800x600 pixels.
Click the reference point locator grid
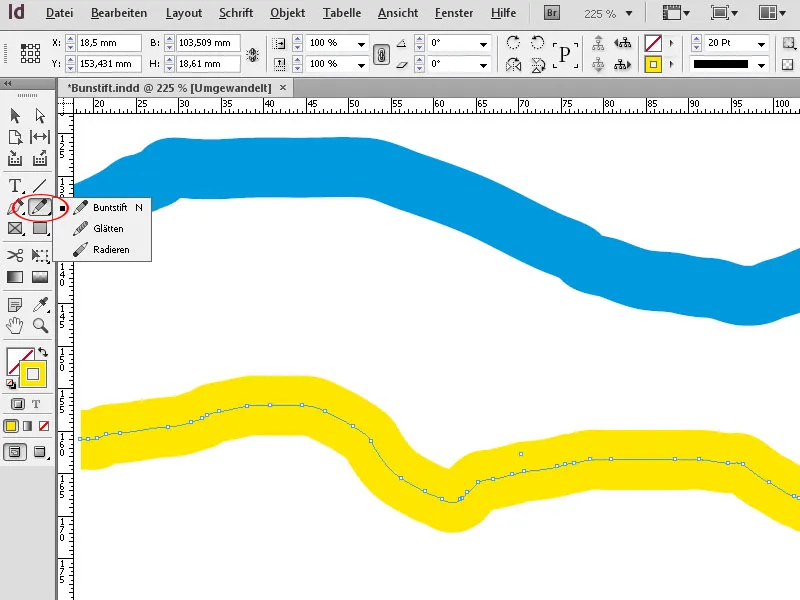pos(30,53)
